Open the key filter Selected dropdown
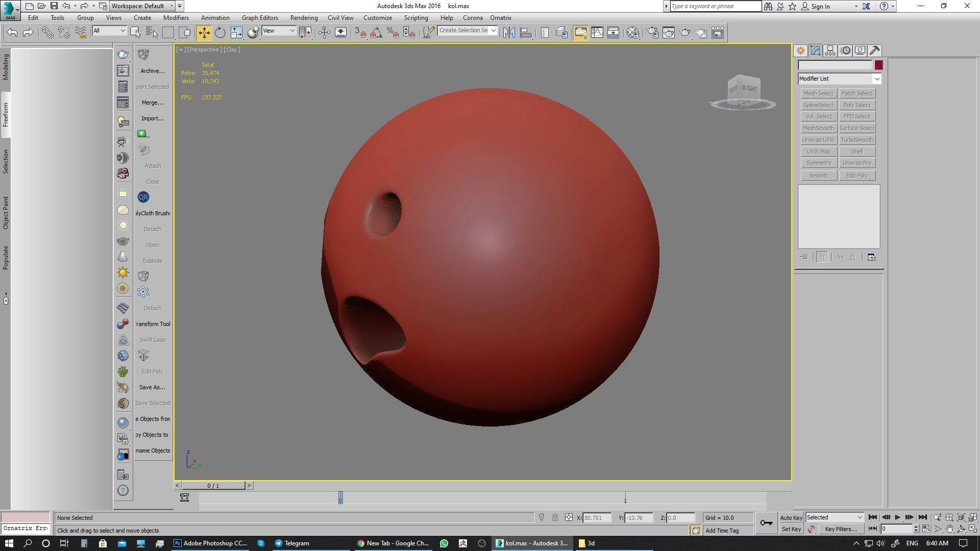The height and width of the screenshot is (551, 980). 835,517
